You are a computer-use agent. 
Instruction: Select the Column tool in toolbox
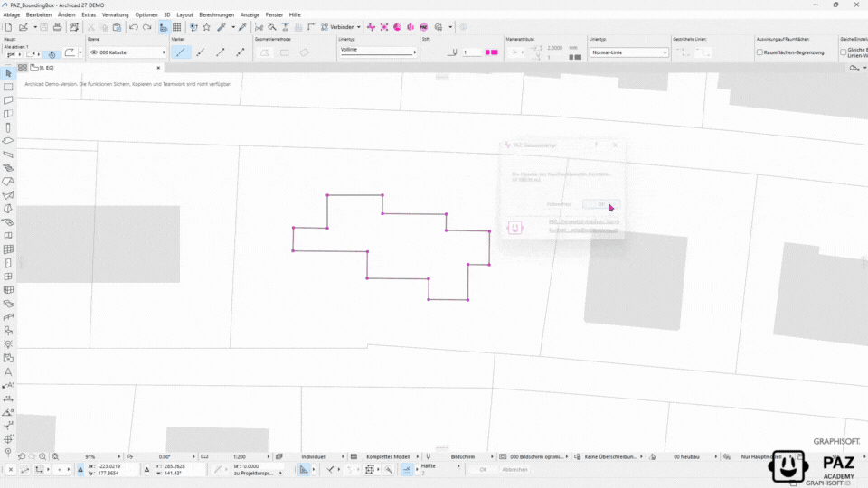tap(8, 127)
